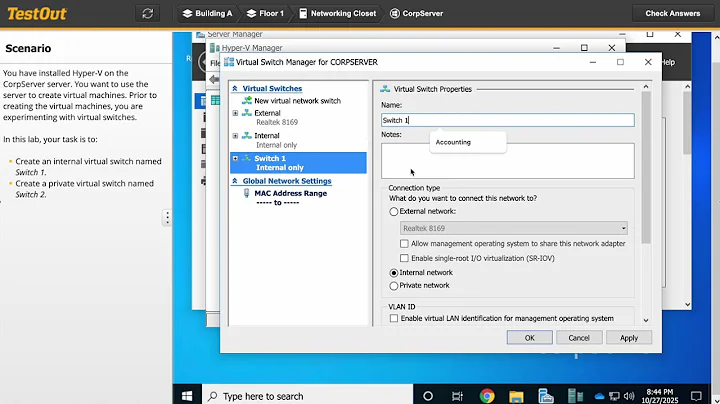Launch Google Chrome from taskbar
This screenshot has width=720, height=404.
click(x=487, y=396)
